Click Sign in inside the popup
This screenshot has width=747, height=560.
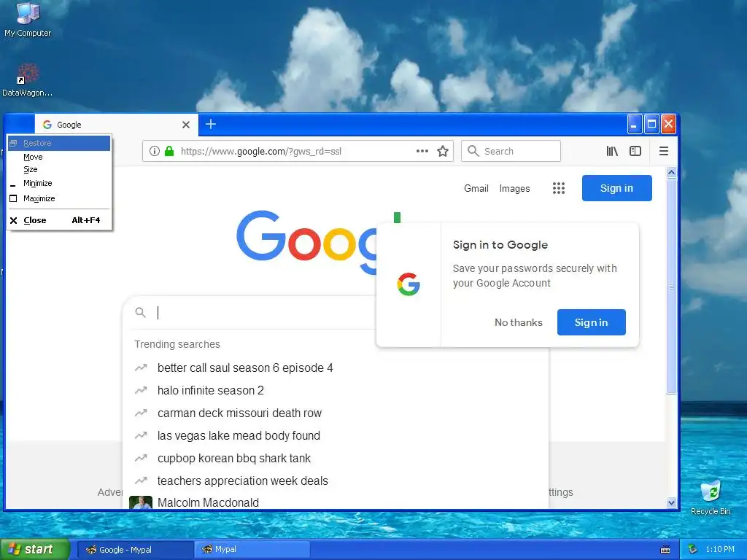pos(591,322)
